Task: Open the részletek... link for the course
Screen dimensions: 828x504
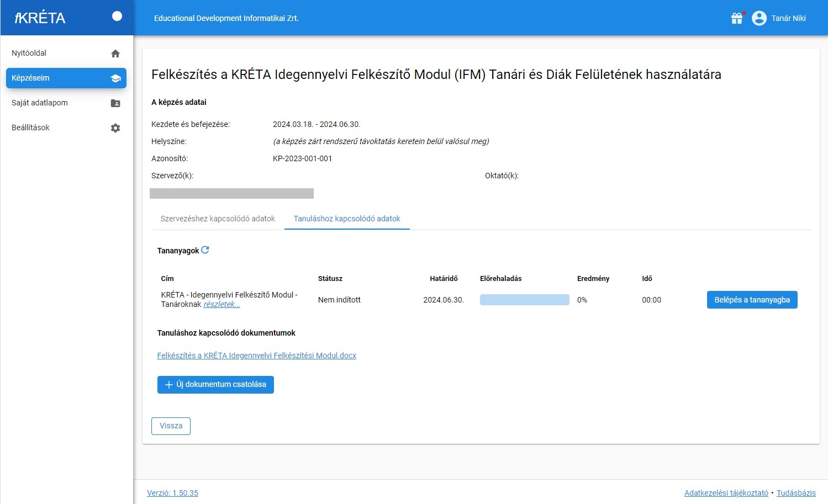Action: tap(221, 304)
